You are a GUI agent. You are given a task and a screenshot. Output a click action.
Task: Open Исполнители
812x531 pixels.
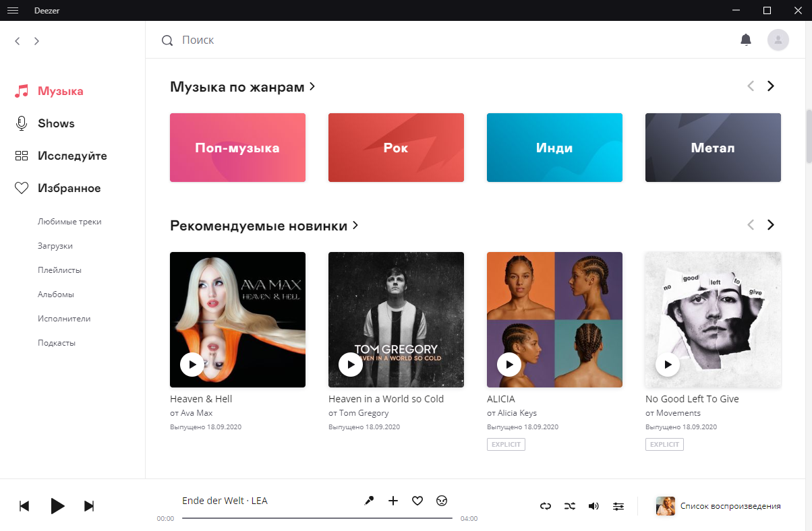(64, 319)
